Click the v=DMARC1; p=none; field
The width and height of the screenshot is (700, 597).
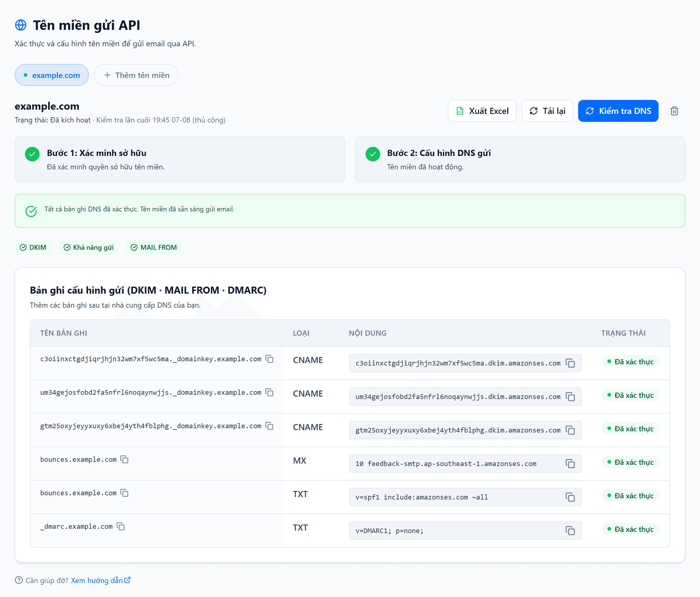pos(465,530)
